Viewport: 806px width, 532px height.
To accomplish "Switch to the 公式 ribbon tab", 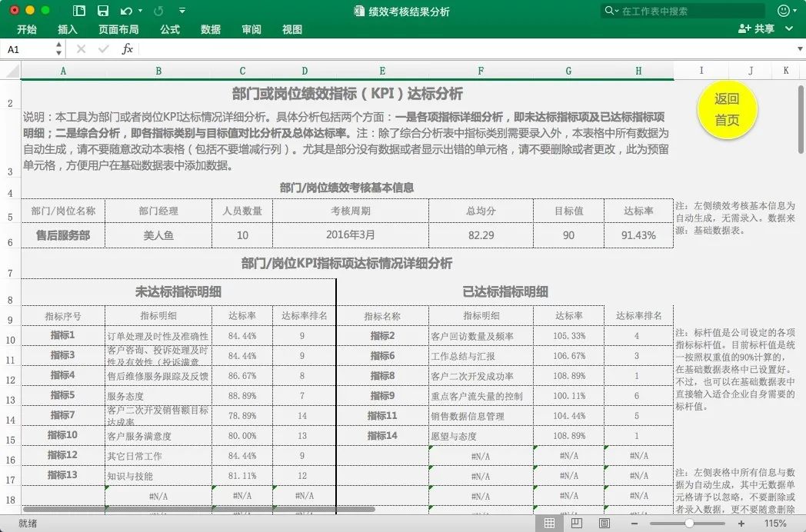I will click(170, 29).
